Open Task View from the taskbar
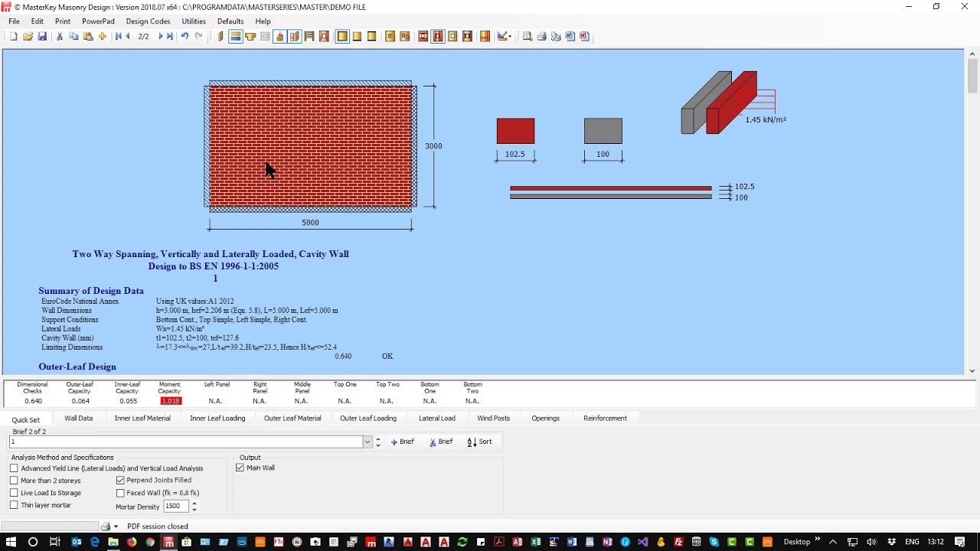This screenshot has height=551, width=980. [54, 542]
